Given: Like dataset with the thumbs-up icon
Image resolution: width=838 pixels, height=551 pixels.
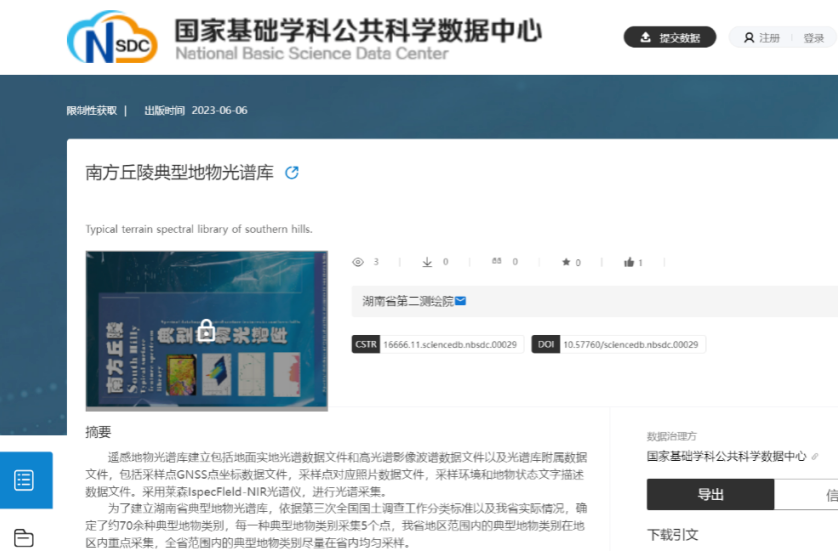Looking at the screenshot, I should [x=629, y=262].
